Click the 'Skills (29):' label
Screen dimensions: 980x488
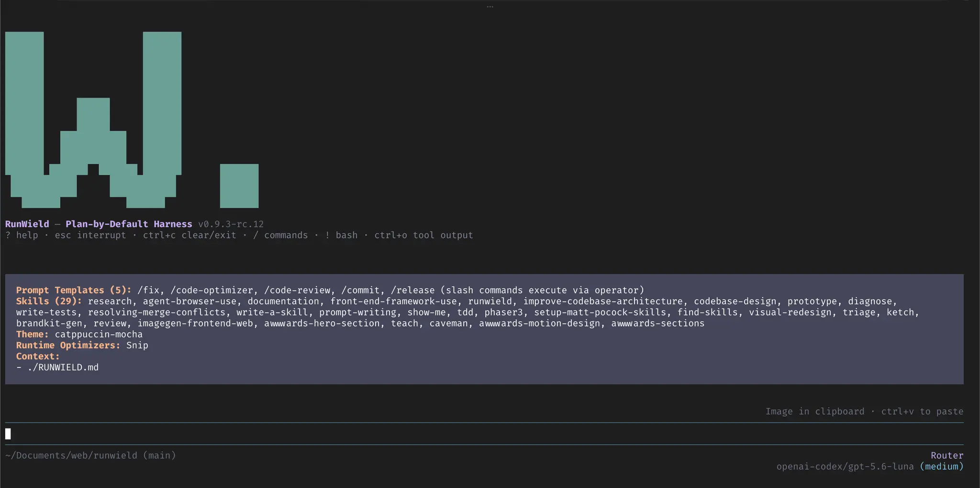click(x=49, y=301)
